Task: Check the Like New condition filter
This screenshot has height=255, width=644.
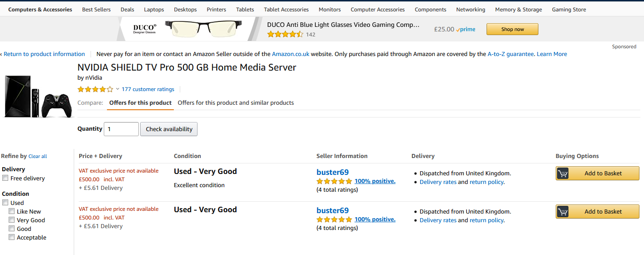Action: click(12, 212)
